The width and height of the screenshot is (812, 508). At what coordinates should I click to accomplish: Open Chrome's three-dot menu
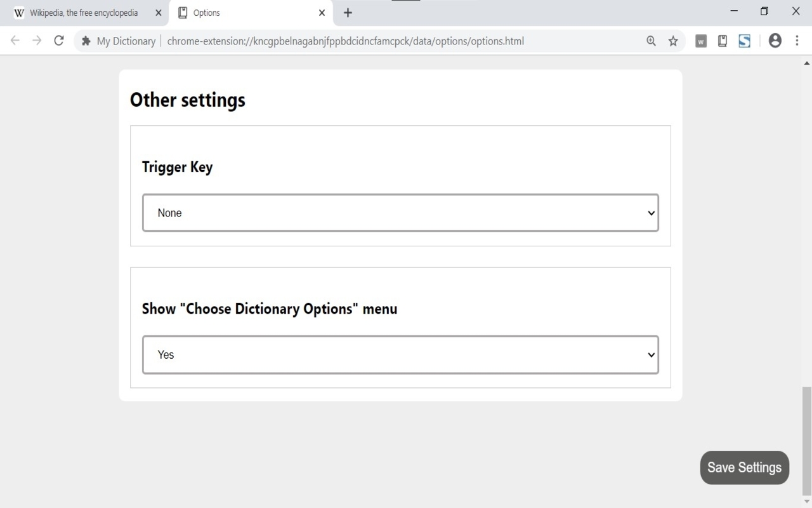[x=797, y=41]
